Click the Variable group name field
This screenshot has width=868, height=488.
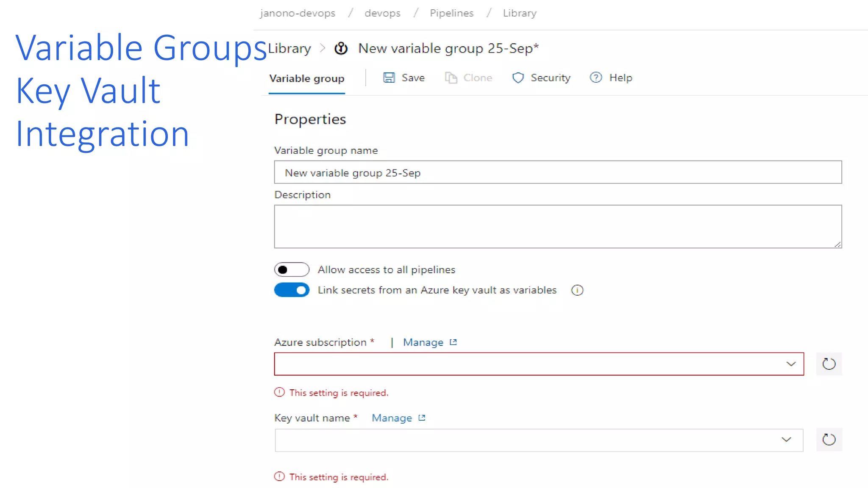click(x=557, y=172)
